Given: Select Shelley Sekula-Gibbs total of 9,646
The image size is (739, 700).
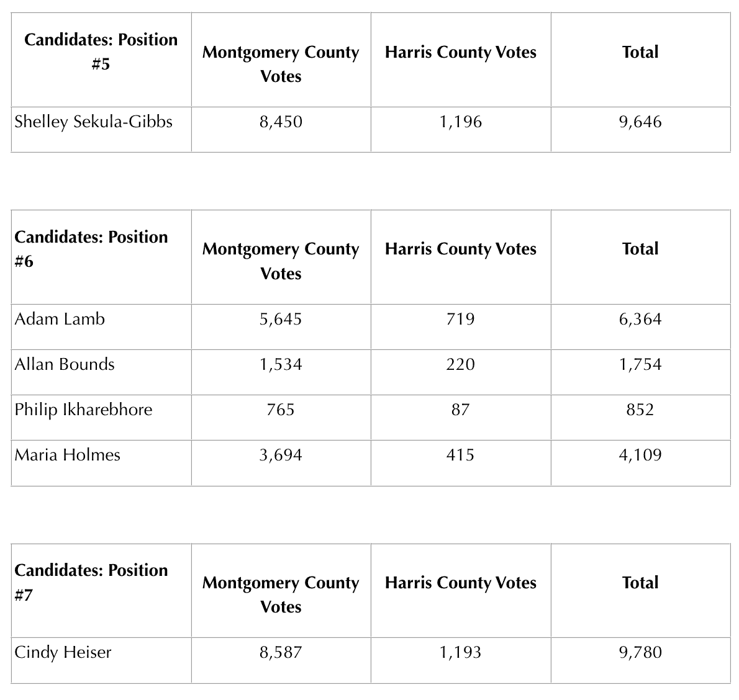Looking at the screenshot, I should click(x=640, y=122).
